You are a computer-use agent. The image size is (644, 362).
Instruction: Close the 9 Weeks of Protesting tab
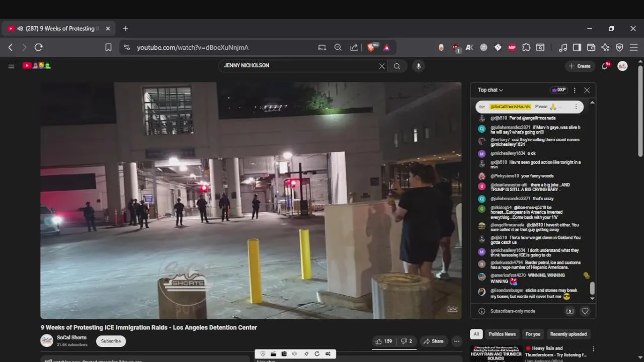pos(108,29)
